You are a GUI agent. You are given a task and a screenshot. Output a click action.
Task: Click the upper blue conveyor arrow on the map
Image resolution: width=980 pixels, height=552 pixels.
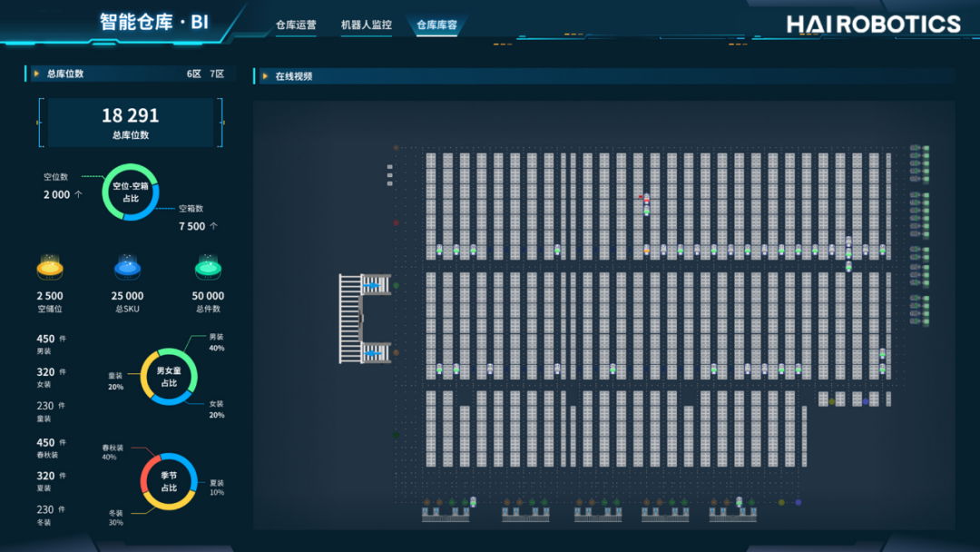(371, 286)
